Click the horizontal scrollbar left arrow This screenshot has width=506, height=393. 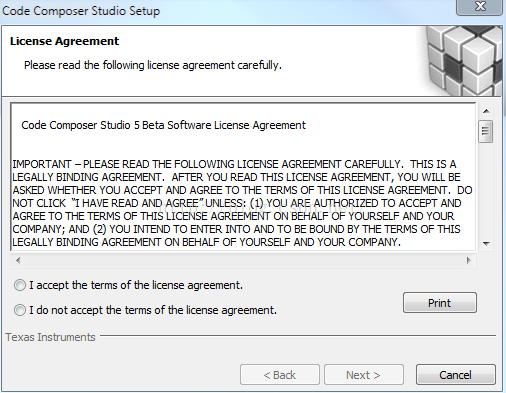coord(18,260)
